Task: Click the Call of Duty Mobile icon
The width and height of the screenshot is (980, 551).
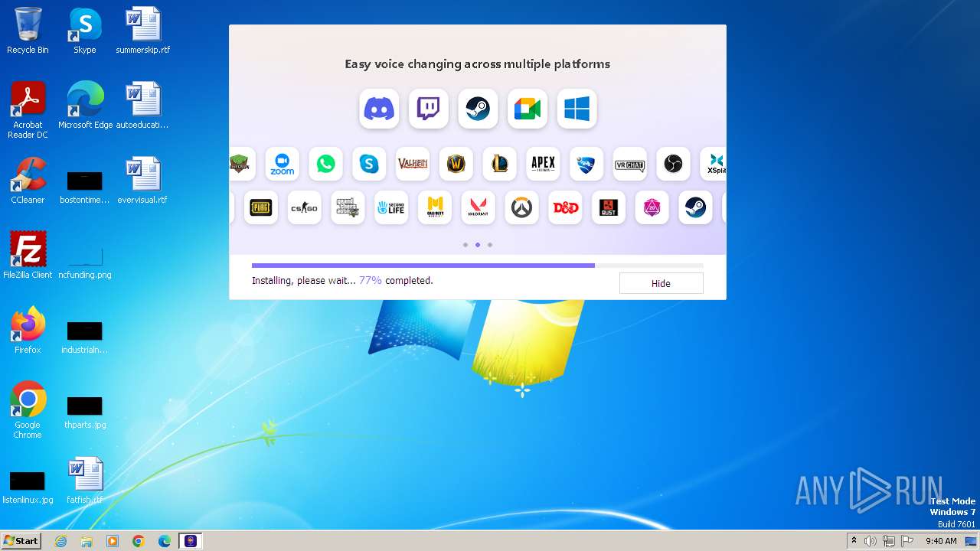Action: (x=435, y=207)
